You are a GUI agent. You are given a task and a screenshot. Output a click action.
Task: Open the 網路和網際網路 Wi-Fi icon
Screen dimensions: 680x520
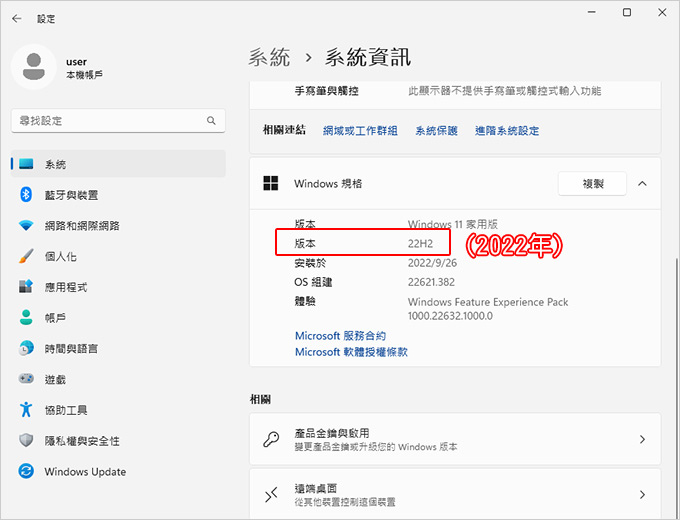point(26,226)
